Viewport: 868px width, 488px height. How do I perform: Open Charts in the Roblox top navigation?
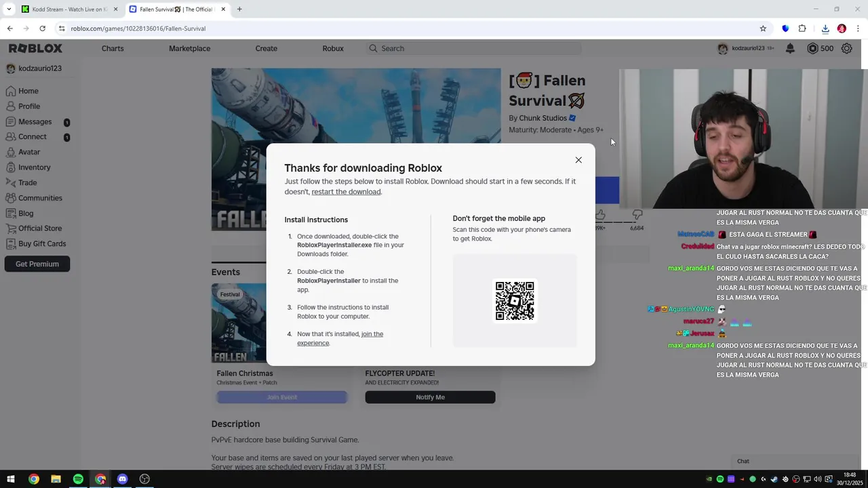113,48
